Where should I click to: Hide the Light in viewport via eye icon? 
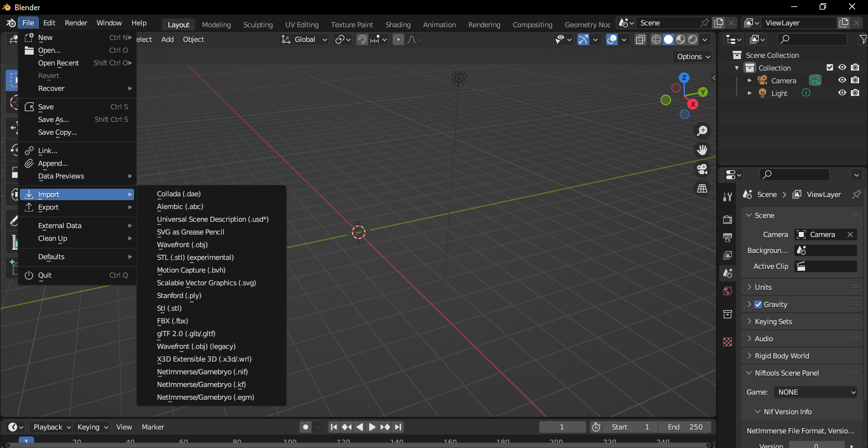[842, 93]
